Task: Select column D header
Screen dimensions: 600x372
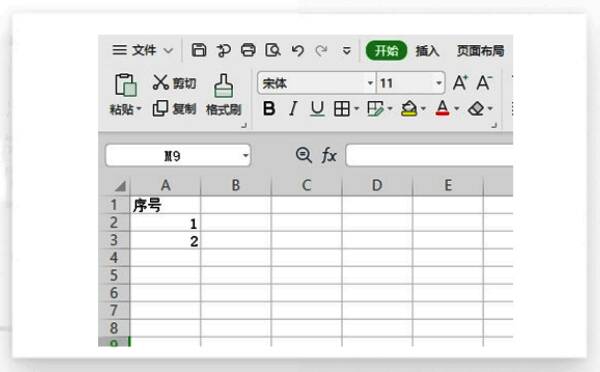Action: click(377, 186)
